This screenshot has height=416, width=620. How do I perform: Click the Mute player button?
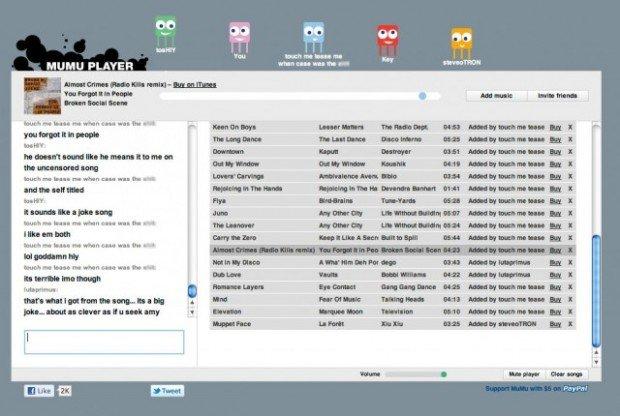(x=524, y=374)
